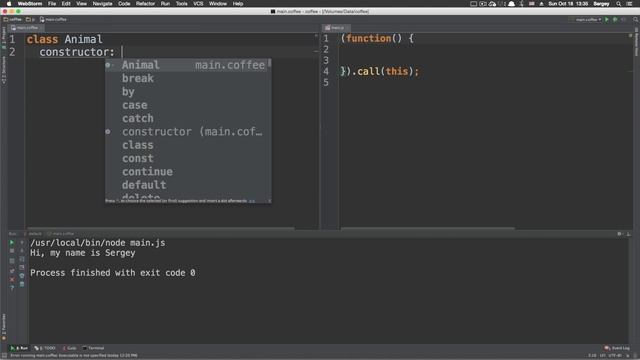Click the stop icon below the rerun arrow
Image resolution: width=640 pixels, height=360 pixels.
tap(12, 251)
